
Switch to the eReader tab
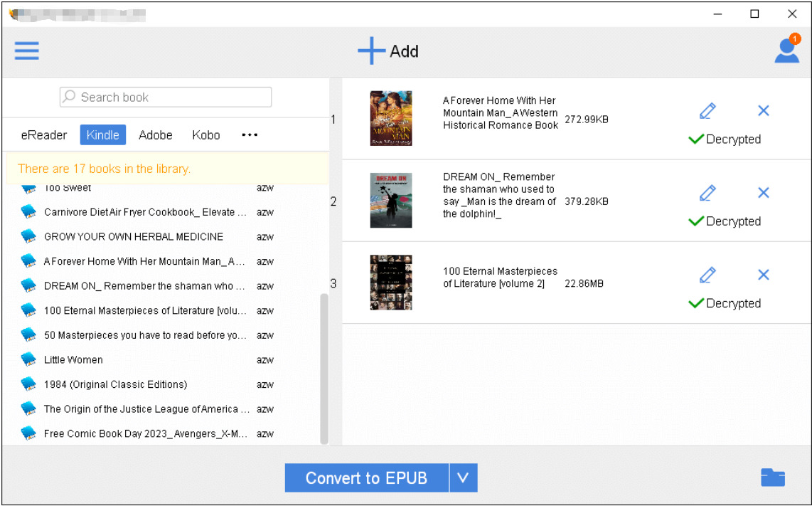(44, 135)
